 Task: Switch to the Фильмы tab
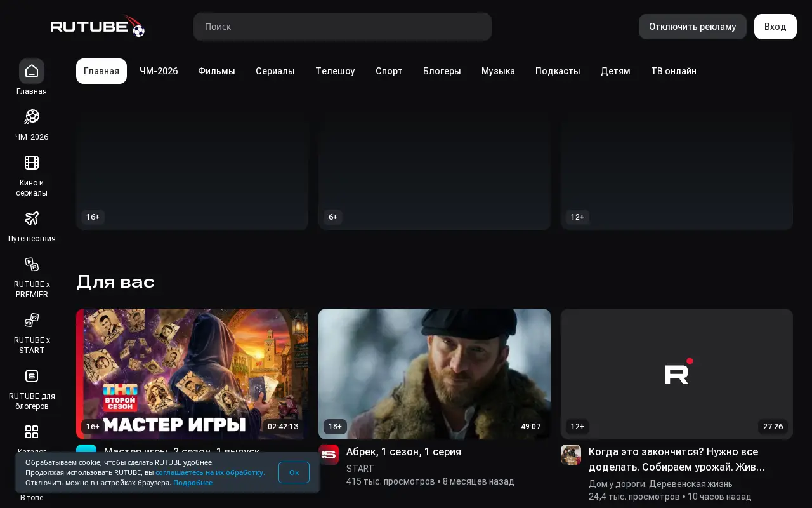tap(216, 71)
